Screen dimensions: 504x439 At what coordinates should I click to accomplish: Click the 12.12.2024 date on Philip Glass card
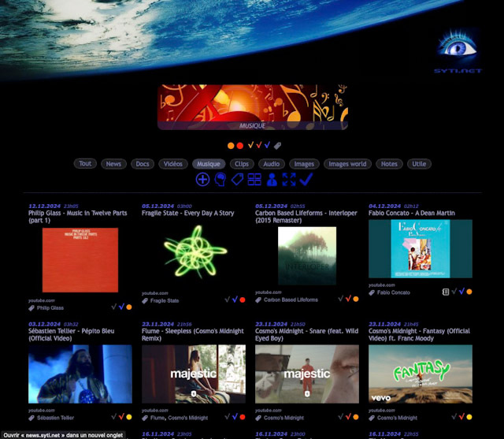click(x=44, y=206)
